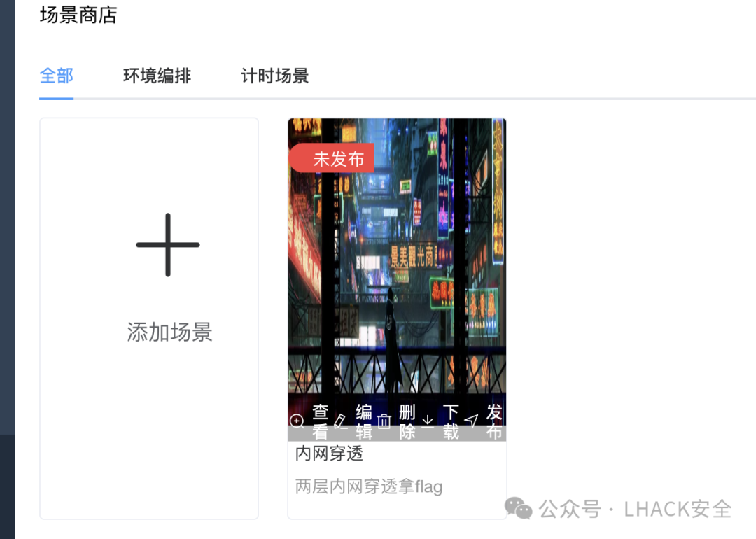Click the 发布 text label
This screenshot has width=756, height=539.
click(x=494, y=421)
